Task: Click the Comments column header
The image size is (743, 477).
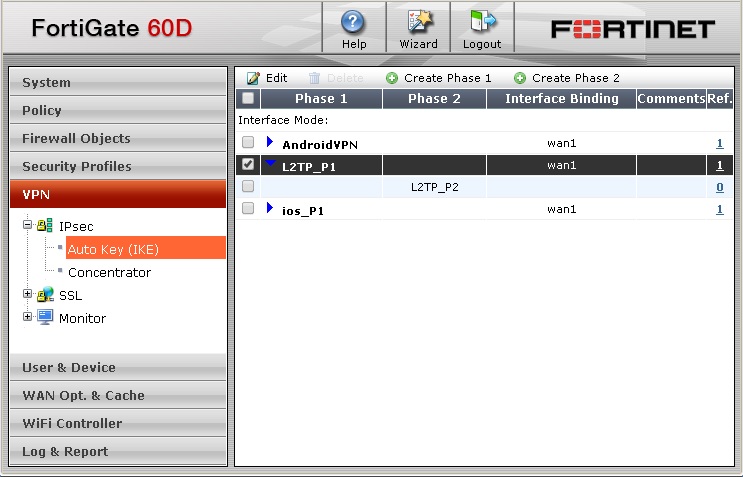Action: click(671, 99)
